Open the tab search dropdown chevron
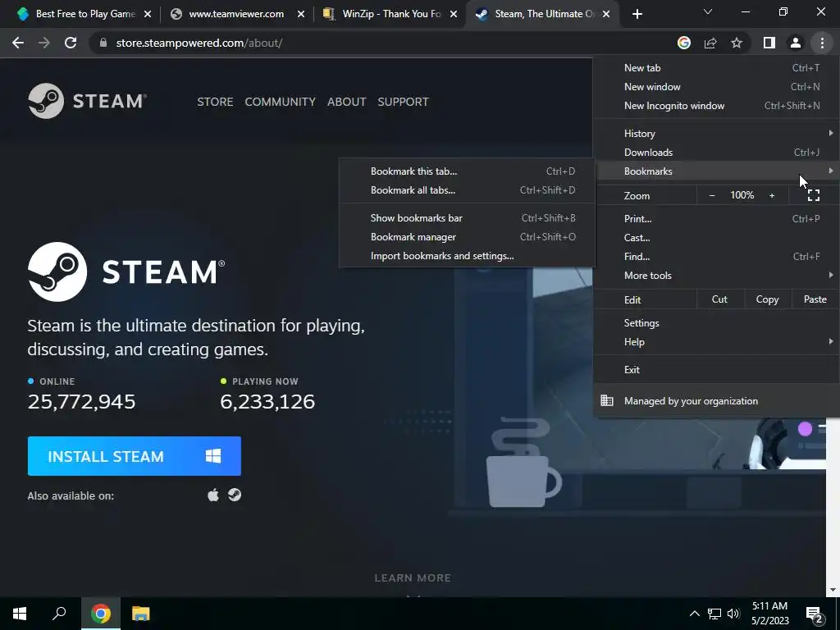The width and height of the screenshot is (840, 630). 708,11
